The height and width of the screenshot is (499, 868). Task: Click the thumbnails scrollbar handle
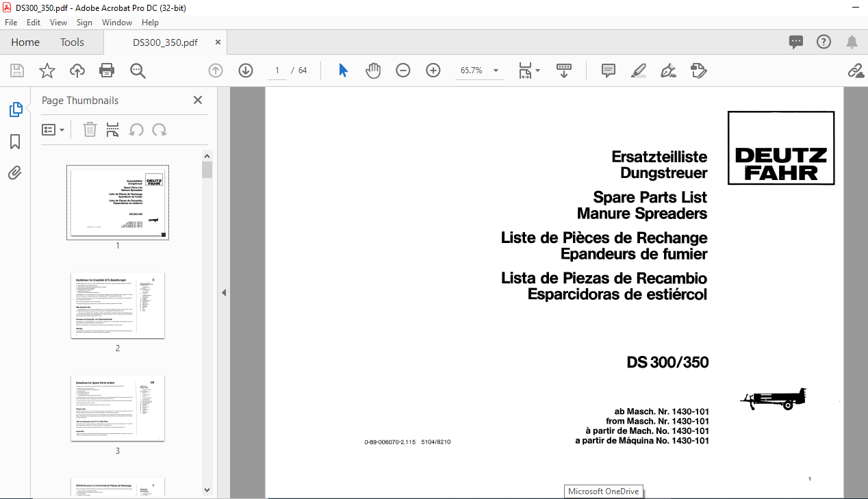point(207,169)
